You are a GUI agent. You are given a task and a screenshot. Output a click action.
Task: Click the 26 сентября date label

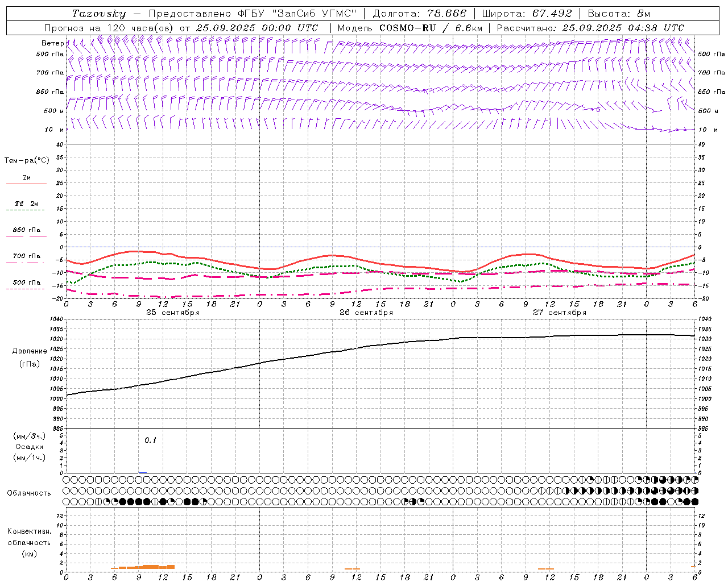click(x=366, y=313)
